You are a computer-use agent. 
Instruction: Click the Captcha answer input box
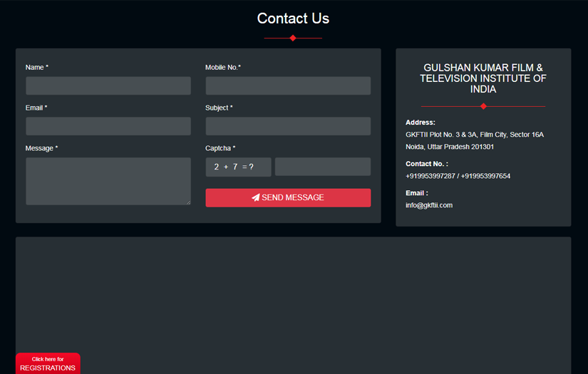tap(323, 167)
